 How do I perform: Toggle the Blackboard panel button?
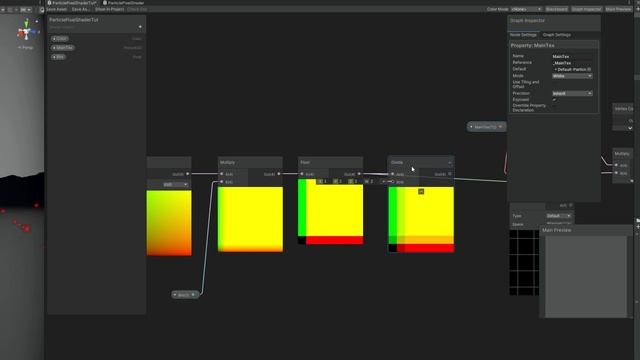coord(556,9)
